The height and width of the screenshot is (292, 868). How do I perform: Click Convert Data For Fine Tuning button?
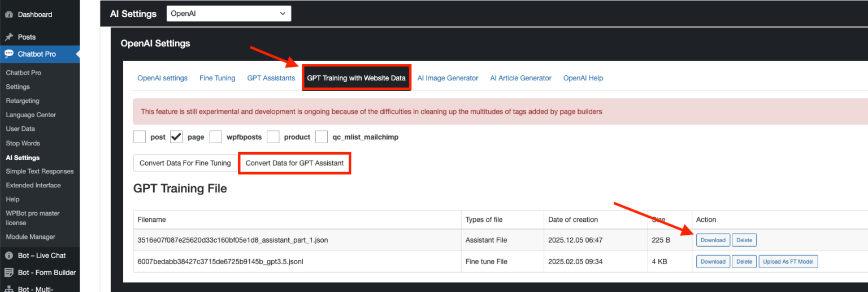185,163
